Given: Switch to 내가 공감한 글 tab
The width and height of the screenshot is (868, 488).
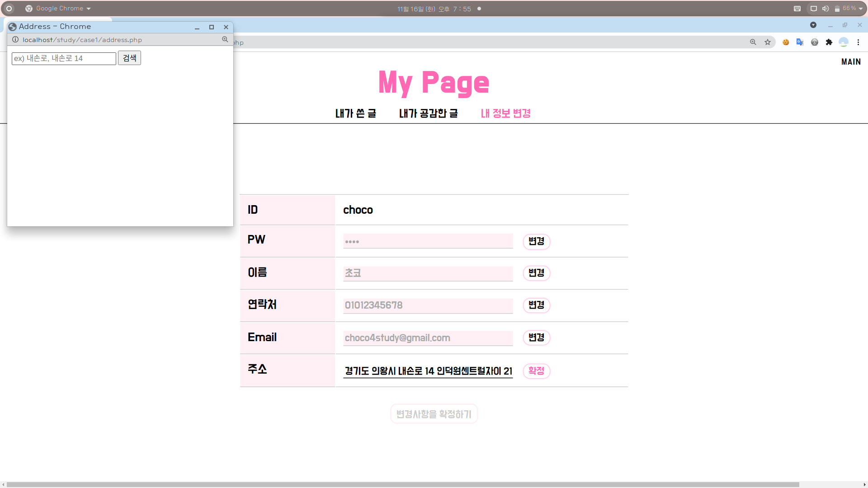Looking at the screenshot, I should tap(428, 113).
